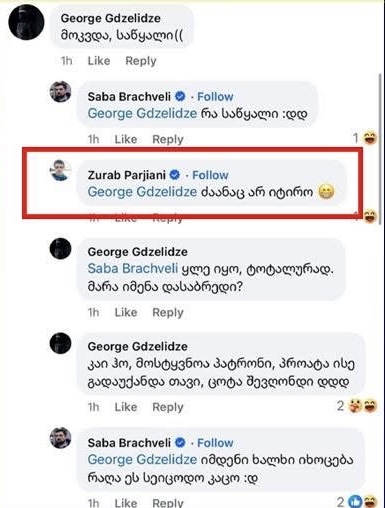Open the George Gdzelidze mention in Zurab's comment
Viewport: 385px width, 508px height.
pos(142,192)
